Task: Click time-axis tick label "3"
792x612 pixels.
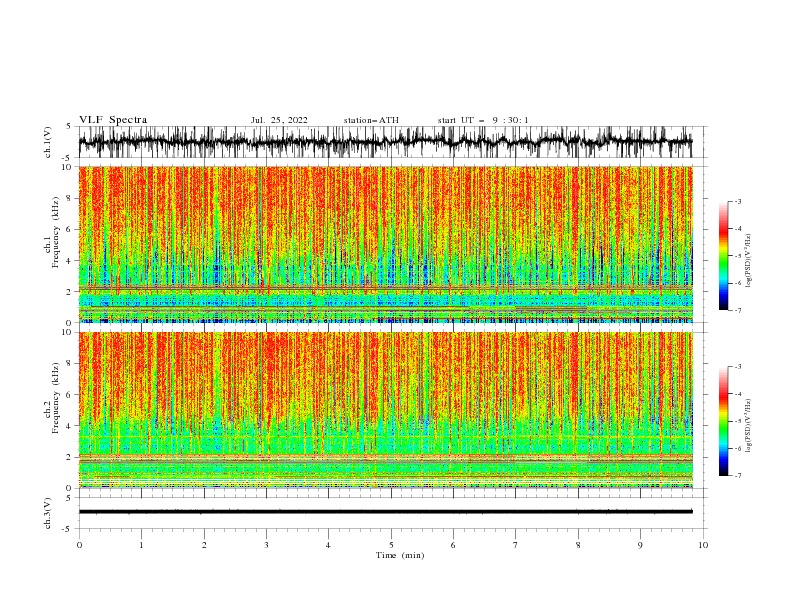Action: 266,545
